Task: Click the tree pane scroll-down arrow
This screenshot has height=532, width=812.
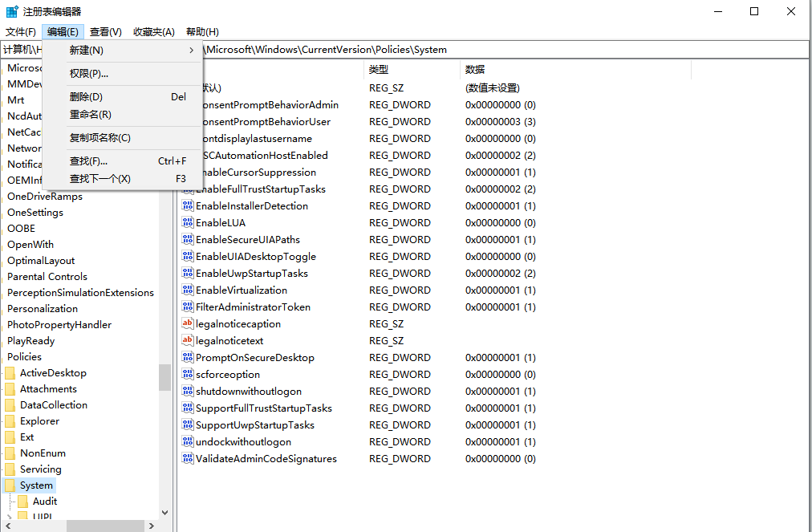Action: pyautogui.click(x=164, y=512)
